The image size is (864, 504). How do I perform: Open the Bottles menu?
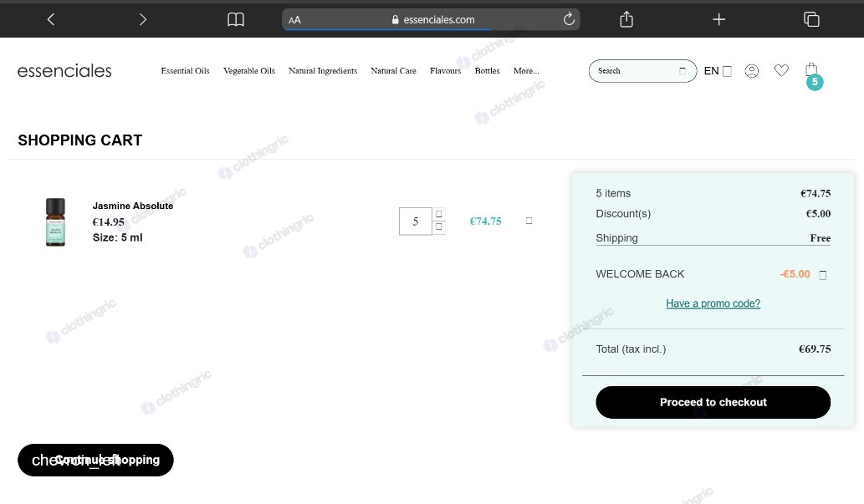487,70
